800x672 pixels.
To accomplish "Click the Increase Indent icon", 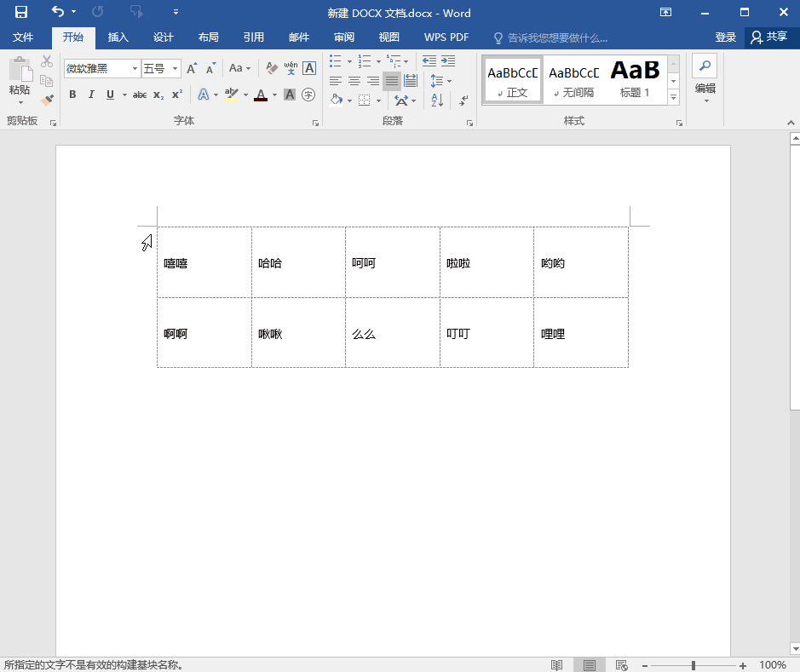I will [448, 61].
